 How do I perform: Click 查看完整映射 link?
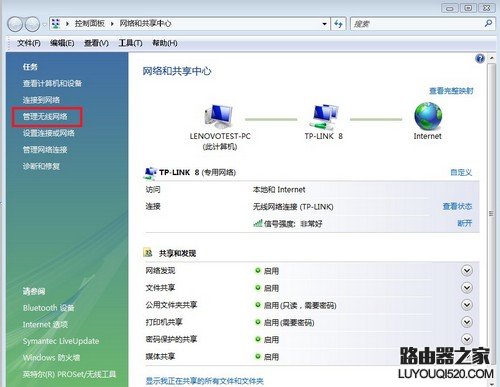coord(451,91)
